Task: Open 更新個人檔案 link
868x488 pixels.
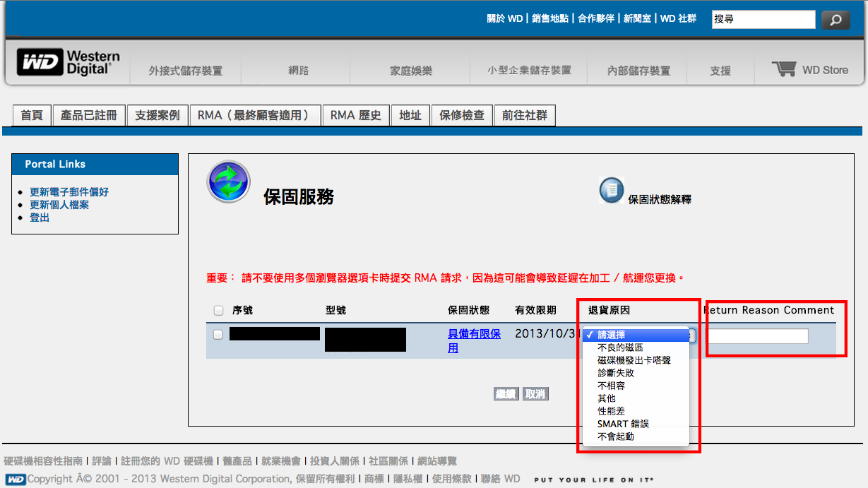Action: pyautogui.click(x=59, y=205)
